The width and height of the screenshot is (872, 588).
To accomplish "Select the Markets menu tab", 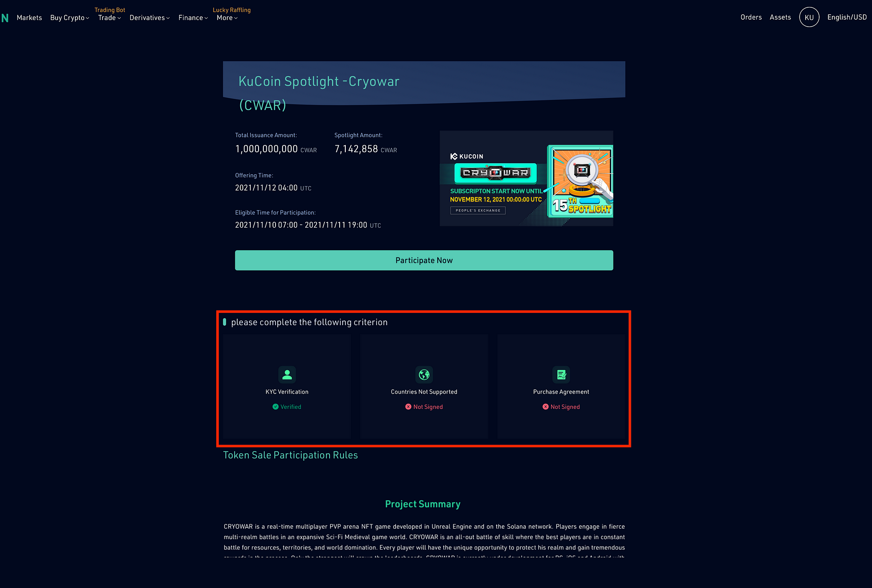I will (x=28, y=17).
